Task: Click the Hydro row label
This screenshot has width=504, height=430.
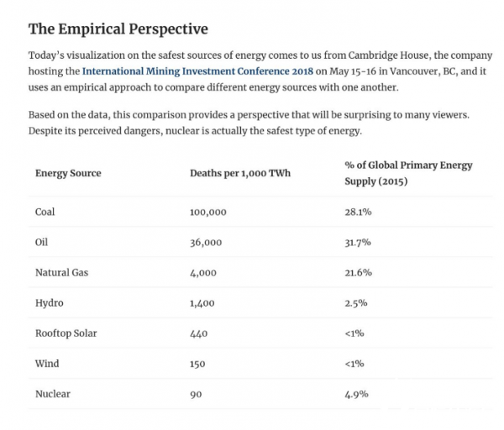Action: click(49, 303)
